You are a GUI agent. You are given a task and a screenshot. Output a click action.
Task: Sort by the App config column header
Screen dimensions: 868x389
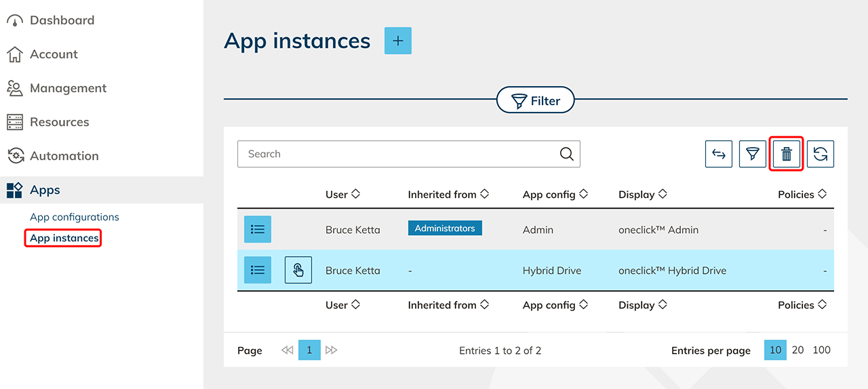[555, 194]
